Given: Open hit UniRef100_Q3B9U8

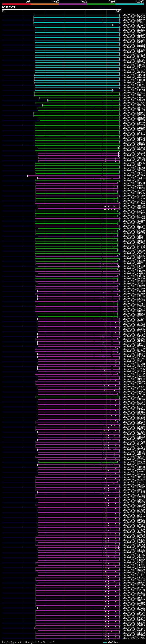Looking at the screenshot, I should pos(133,108).
